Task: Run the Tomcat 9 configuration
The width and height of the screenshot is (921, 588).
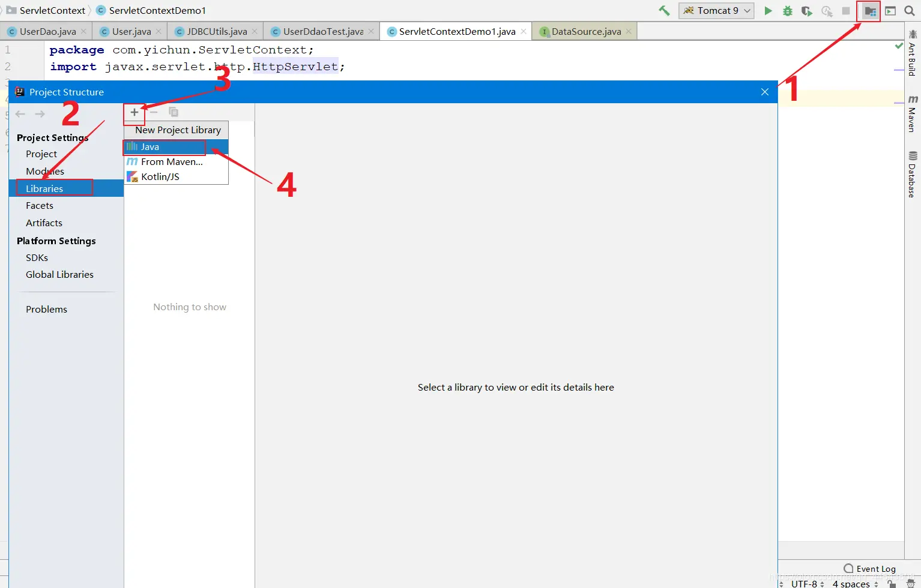Action: pyautogui.click(x=768, y=10)
